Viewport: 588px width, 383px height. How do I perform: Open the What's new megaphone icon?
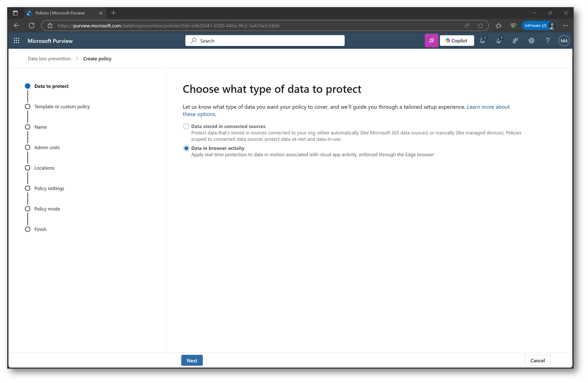click(499, 41)
